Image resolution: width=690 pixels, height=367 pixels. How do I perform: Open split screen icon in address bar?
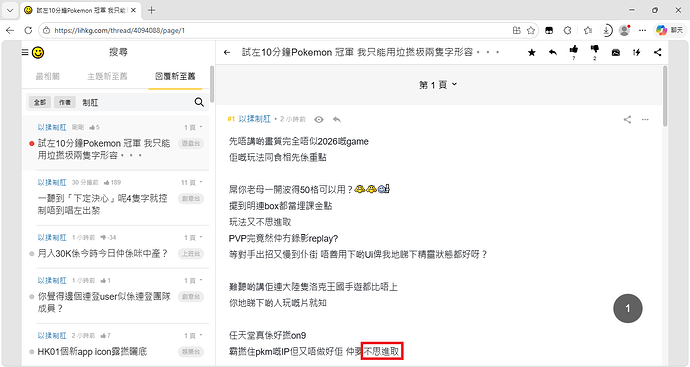point(517,30)
